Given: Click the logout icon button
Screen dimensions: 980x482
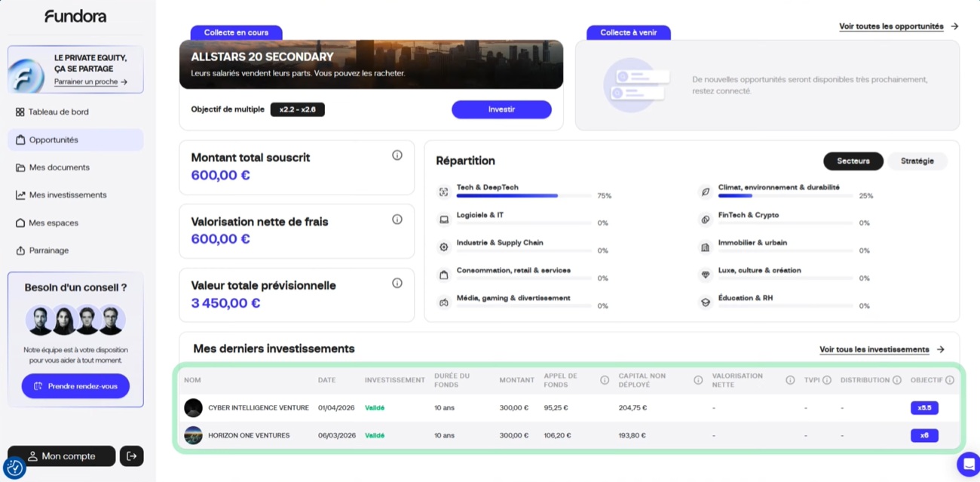Looking at the screenshot, I should tap(132, 456).
